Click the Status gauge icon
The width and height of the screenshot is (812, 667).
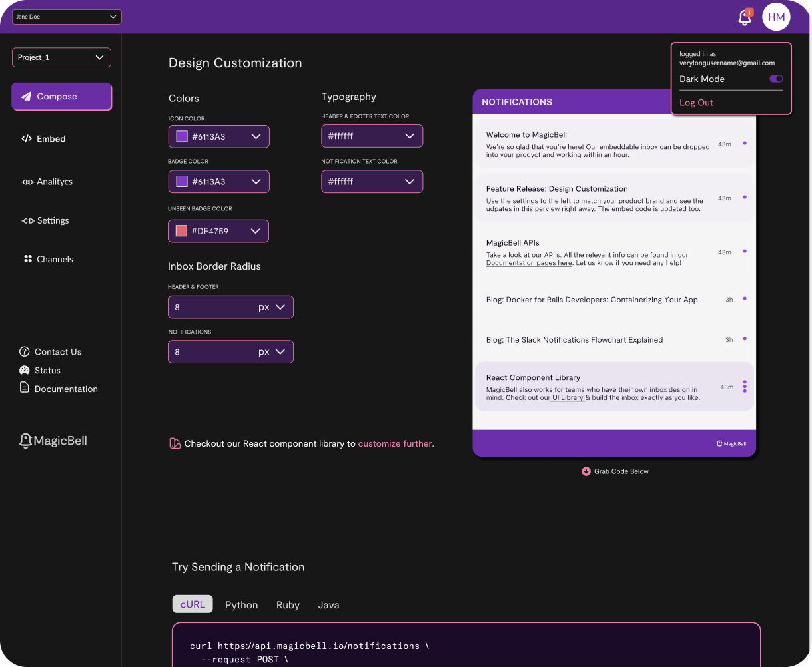pos(25,370)
